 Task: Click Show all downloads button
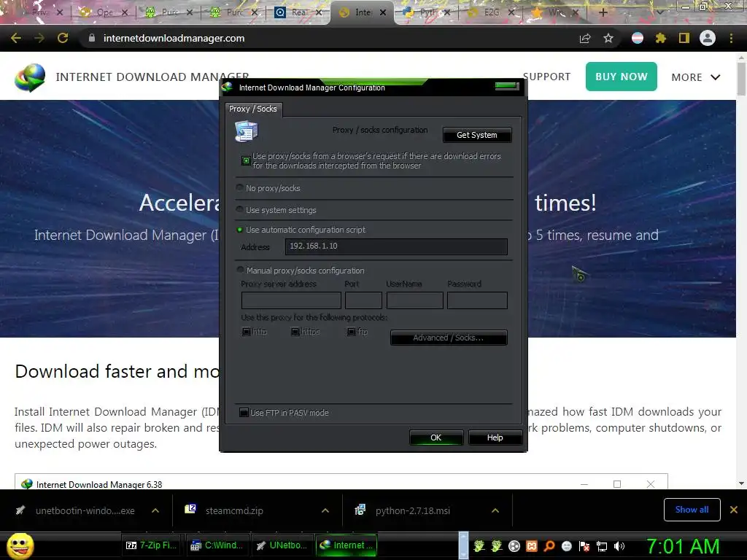click(692, 510)
